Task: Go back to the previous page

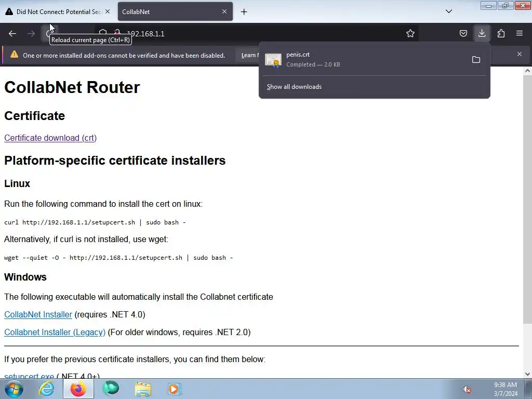Action: click(12, 34)
